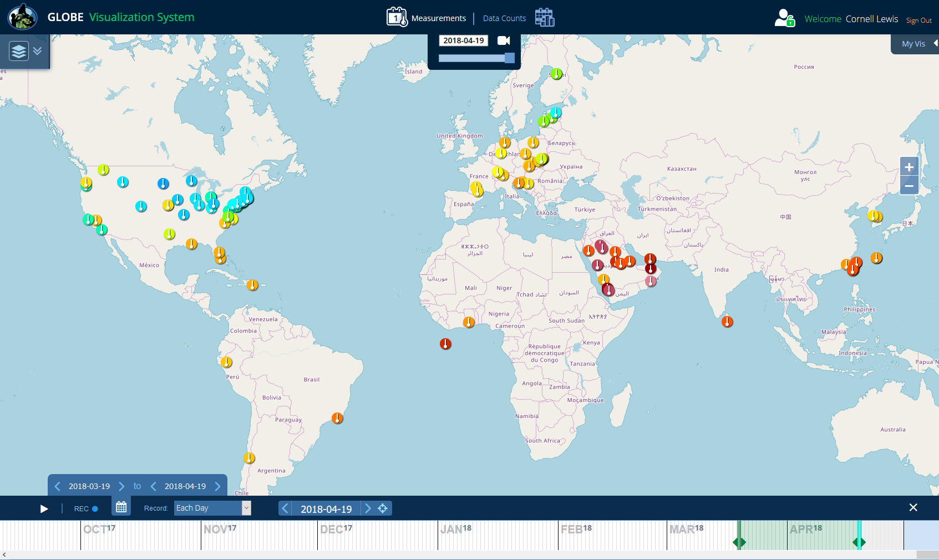Open the Data Counts calendar grid icon
Screen dimensions: 939x560
544,18
